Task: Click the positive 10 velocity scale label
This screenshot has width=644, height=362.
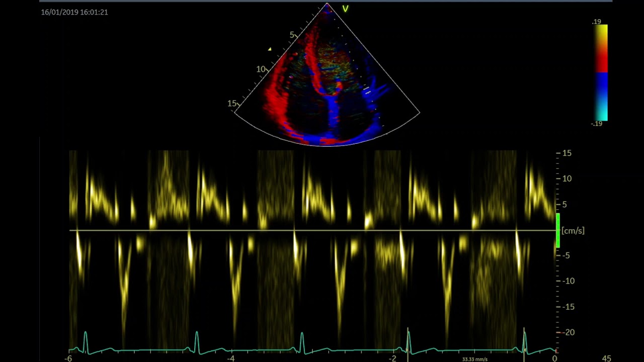Action: [567, 178]
